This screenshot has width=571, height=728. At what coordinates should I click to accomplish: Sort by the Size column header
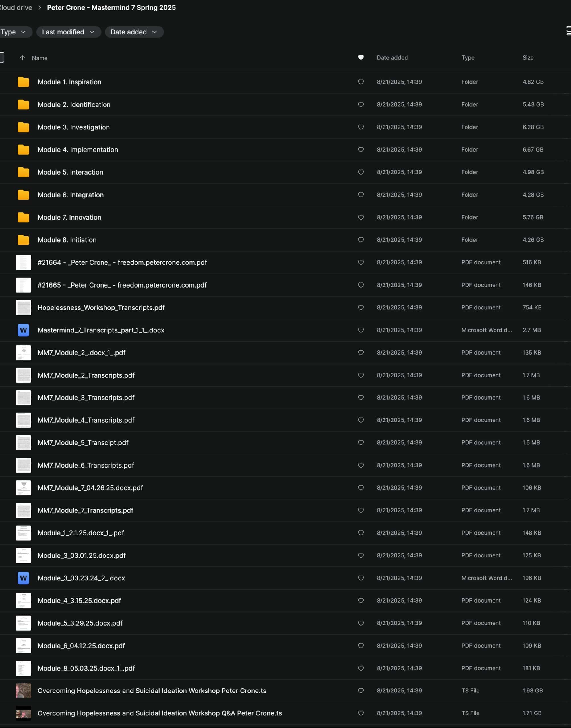click(528, 57)
